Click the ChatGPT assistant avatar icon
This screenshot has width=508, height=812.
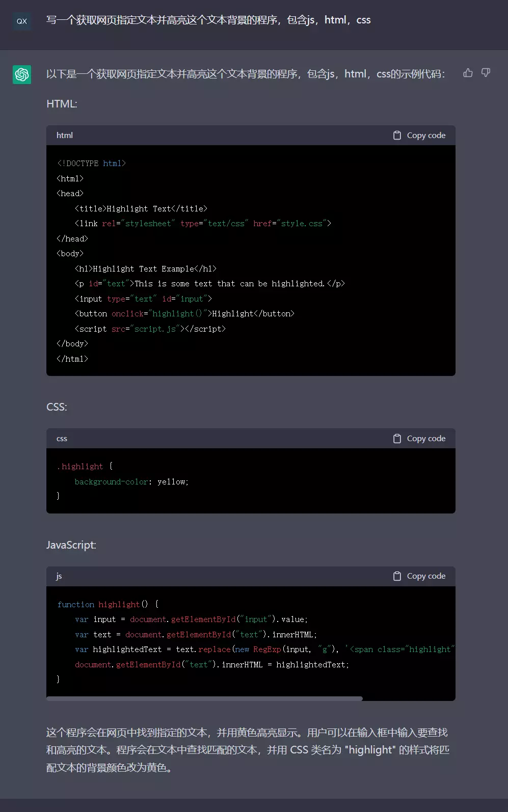(x=22, y=74)
